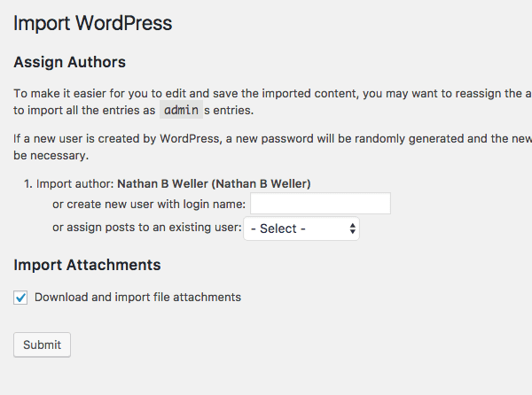Uncheck Download and import file attachments checkbox
Screen dimensions: 532x395
[x=21, y=298]
